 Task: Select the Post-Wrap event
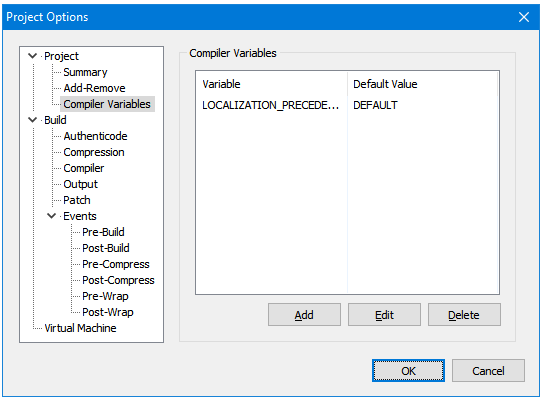click(108, 312)
